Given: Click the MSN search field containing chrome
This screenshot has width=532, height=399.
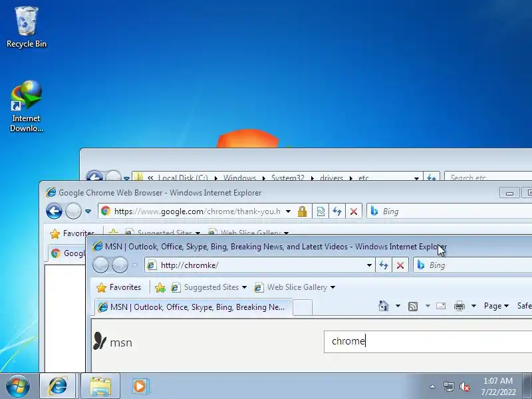Looking at the screenshot, I should point(428,342).
